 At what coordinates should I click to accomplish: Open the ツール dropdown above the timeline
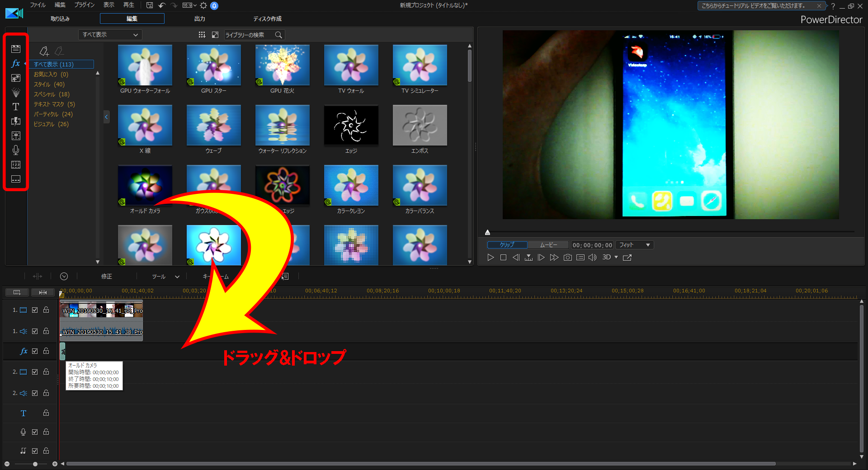[x=165, y=276]
